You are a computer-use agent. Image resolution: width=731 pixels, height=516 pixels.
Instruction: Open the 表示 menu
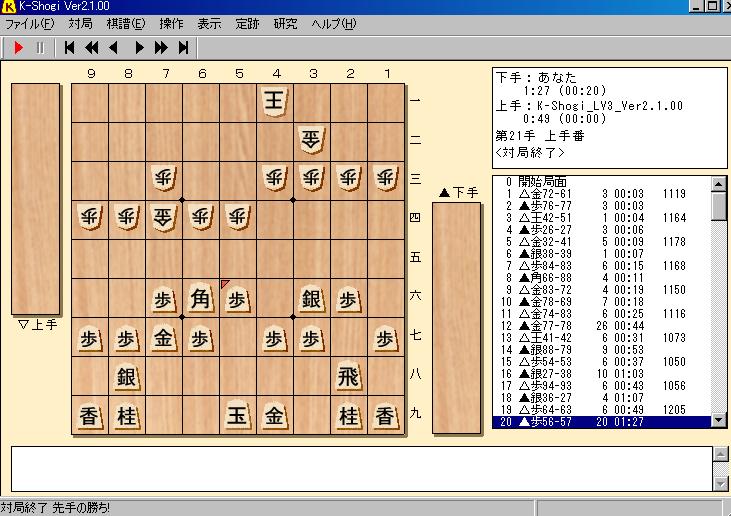point(209,24)
